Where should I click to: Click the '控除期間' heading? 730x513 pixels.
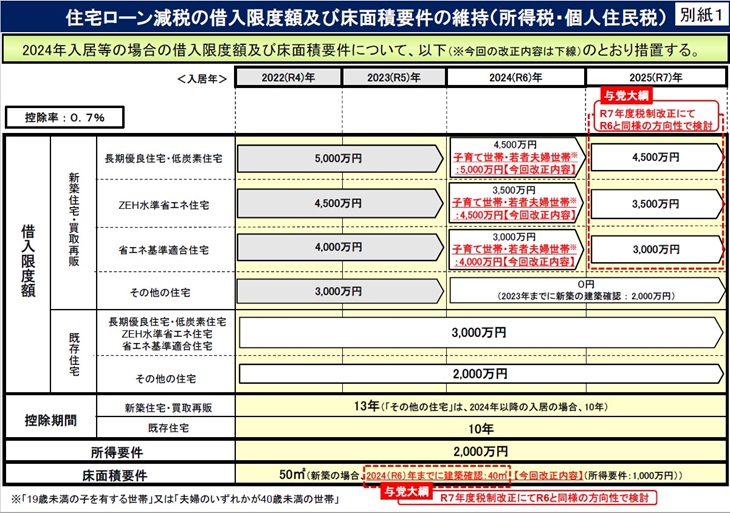[x=50, y=420]
